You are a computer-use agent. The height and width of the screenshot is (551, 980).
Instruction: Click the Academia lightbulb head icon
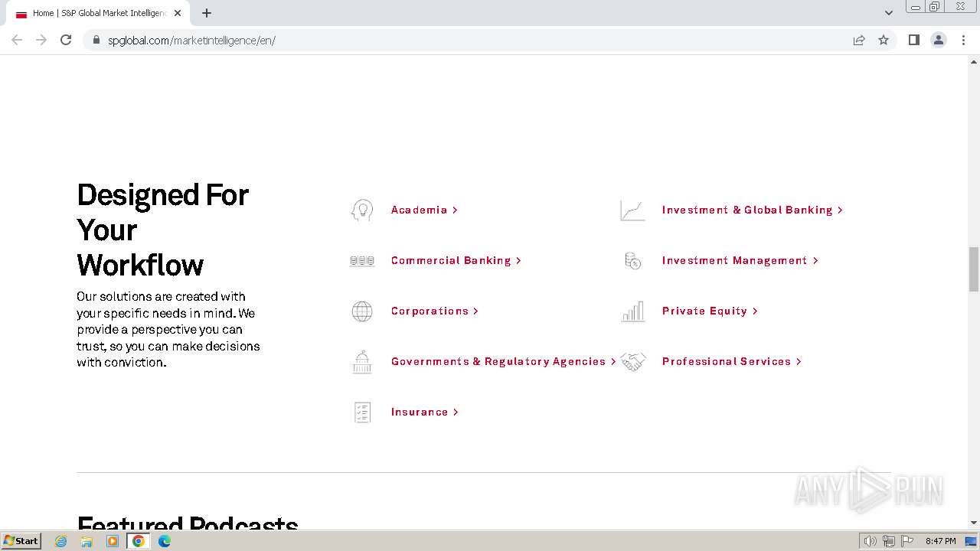coord(362,210)
